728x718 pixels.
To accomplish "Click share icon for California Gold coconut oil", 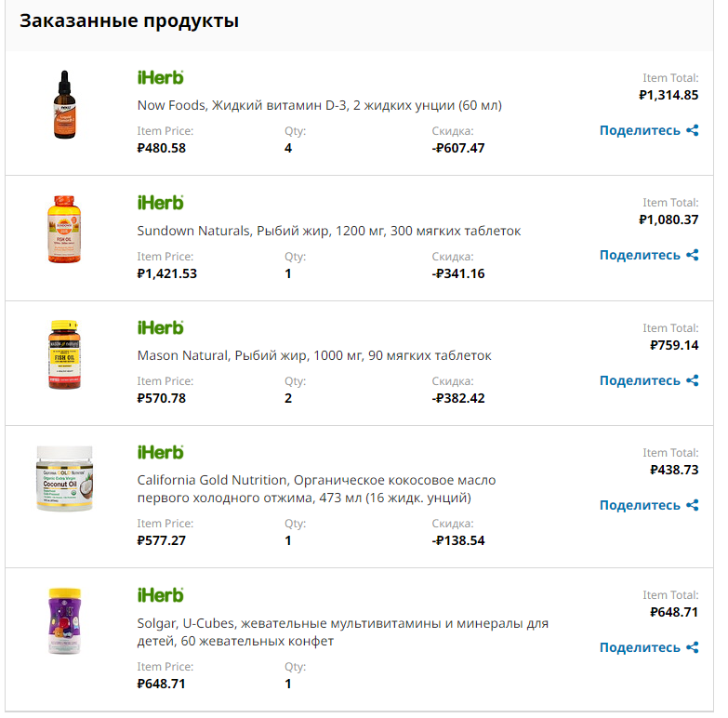I will pyautogui.click(x=692, y=505).
